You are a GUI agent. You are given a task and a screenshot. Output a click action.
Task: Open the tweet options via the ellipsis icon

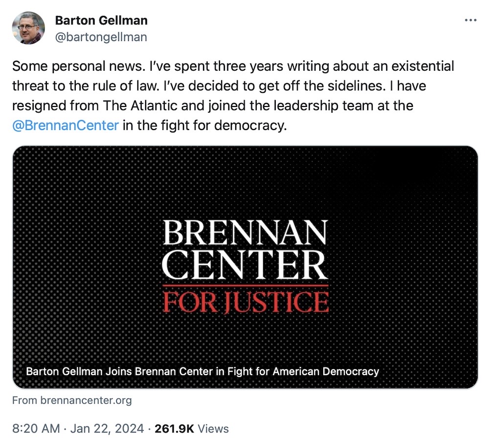pos(471,20)
